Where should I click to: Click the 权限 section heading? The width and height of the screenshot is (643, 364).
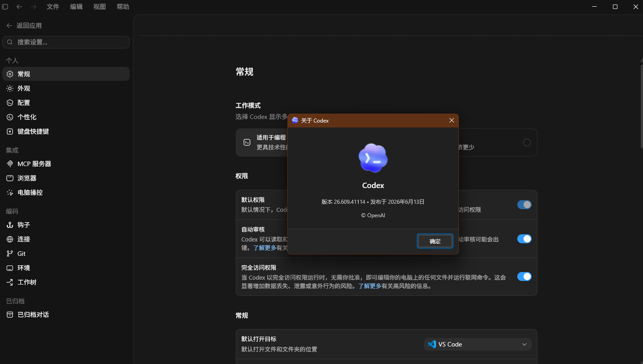242,176
